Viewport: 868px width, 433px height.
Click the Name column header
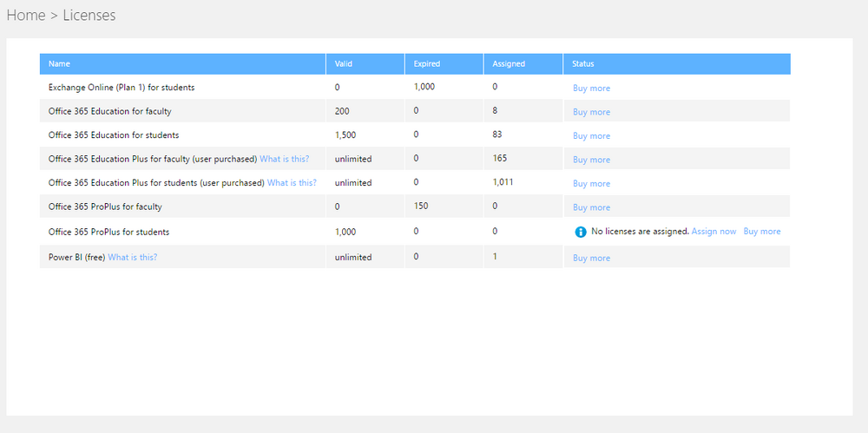[x=182, y=63]
